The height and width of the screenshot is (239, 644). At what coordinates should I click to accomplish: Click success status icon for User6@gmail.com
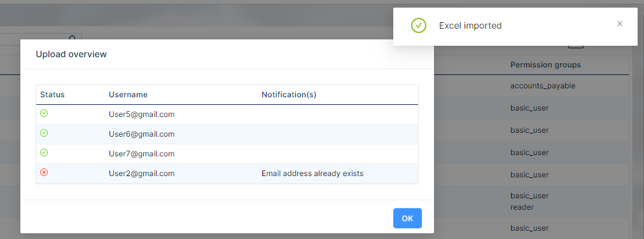pyautogui.click(x=44, y=133)
